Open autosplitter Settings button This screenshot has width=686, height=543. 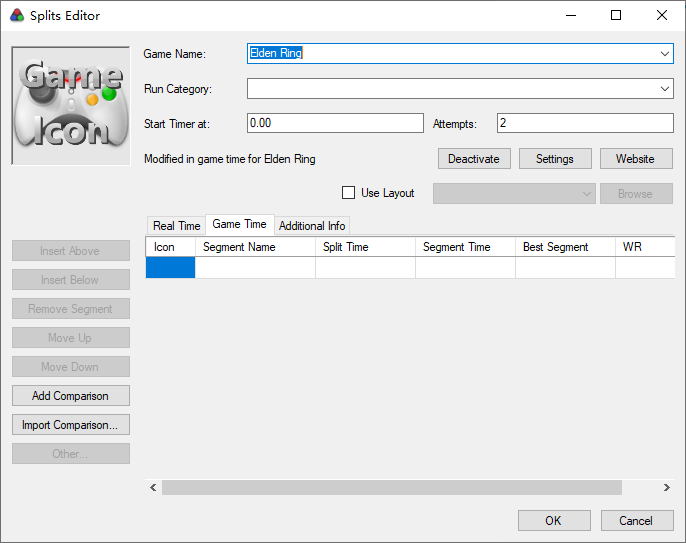pos(555,159)
